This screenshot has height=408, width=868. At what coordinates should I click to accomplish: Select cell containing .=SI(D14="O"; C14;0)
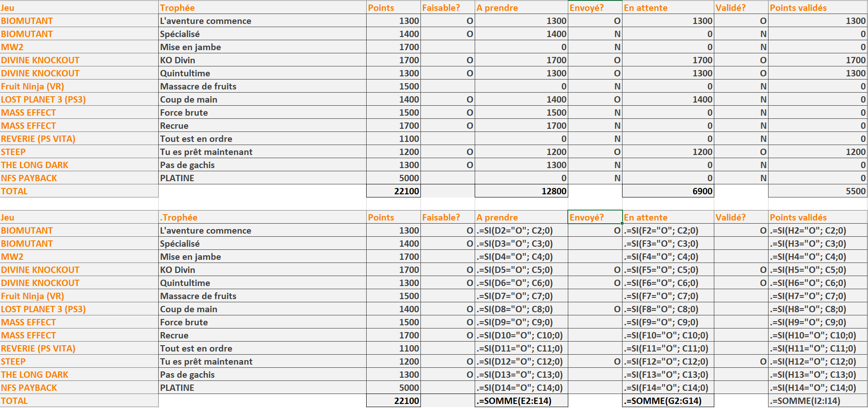click(521, 388)
